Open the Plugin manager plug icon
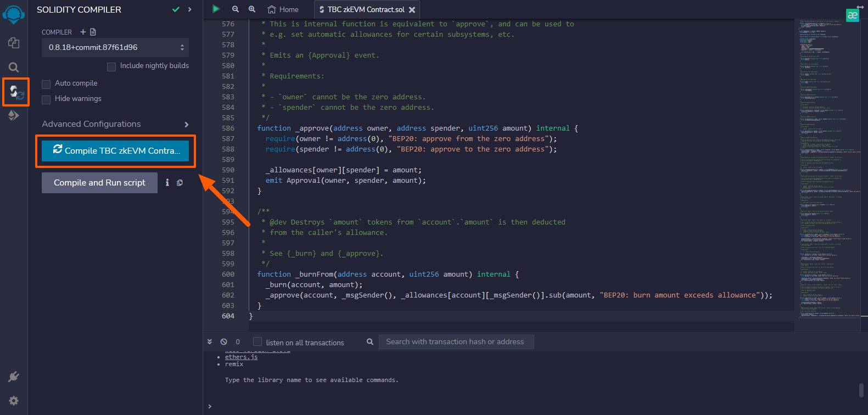The image size is (868, 415). coord(14,377)
